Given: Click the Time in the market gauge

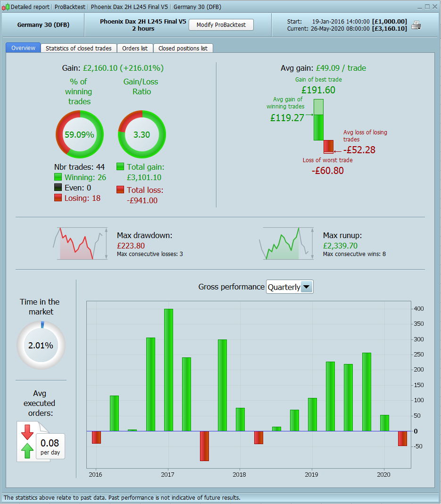Looking at the screenshot, I should point(41,345).
